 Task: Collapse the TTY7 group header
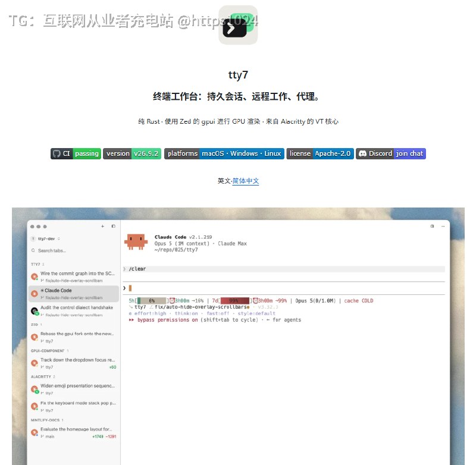click(x=37, y=264)
